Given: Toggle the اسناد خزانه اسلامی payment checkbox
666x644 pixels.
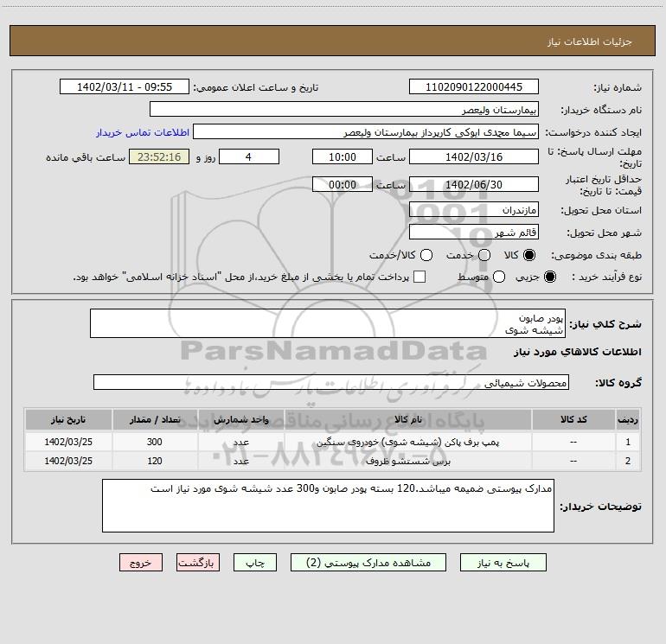Looking at the screenshot, I should point(419,277).
